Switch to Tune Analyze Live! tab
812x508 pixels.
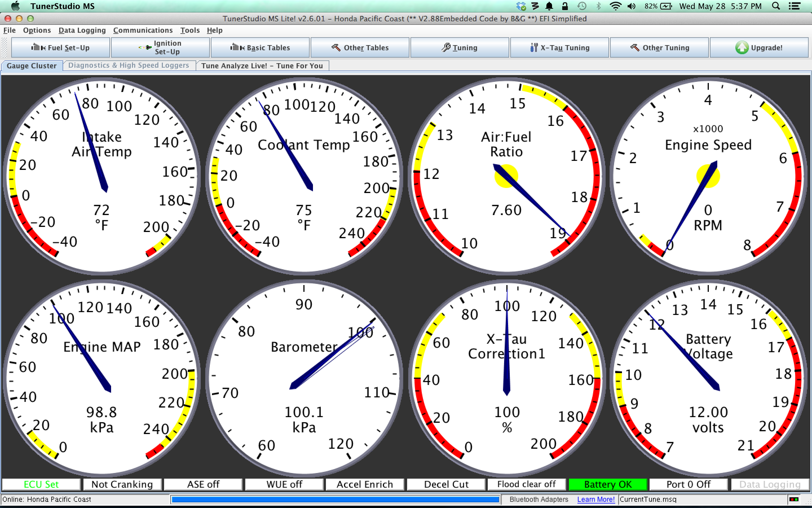tap(262, 65)
